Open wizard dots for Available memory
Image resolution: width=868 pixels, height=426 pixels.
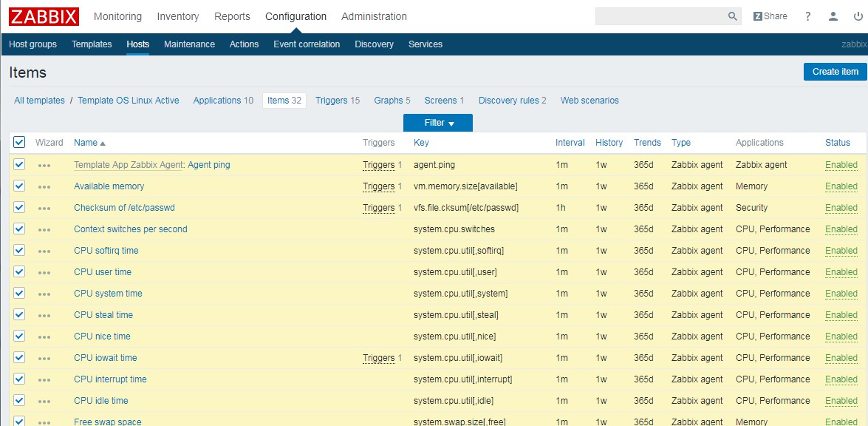[44, 187]
